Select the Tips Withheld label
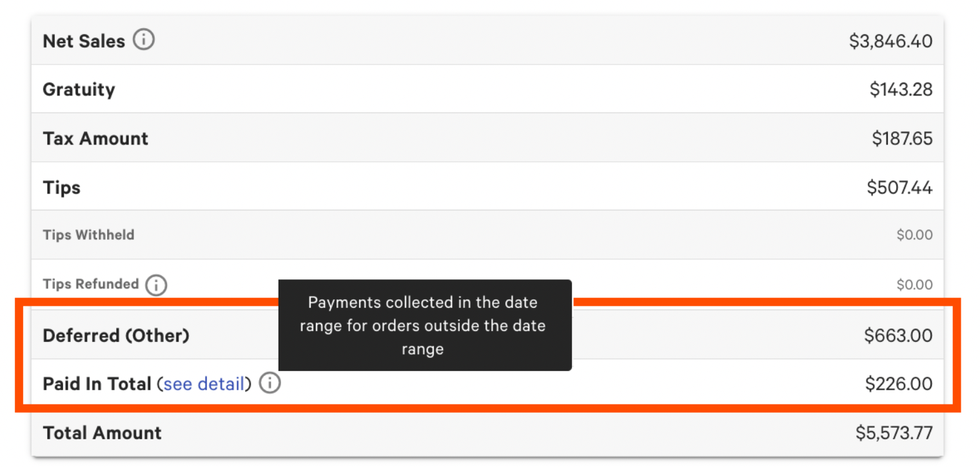The height and width of the screenshot is (467, 980). 88,235
